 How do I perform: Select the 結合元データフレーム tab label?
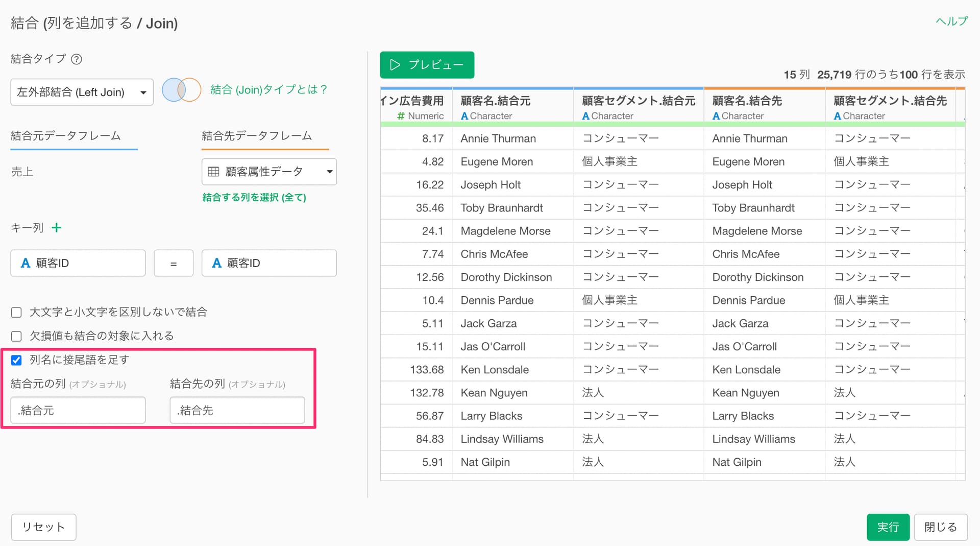tap(66, 136)
